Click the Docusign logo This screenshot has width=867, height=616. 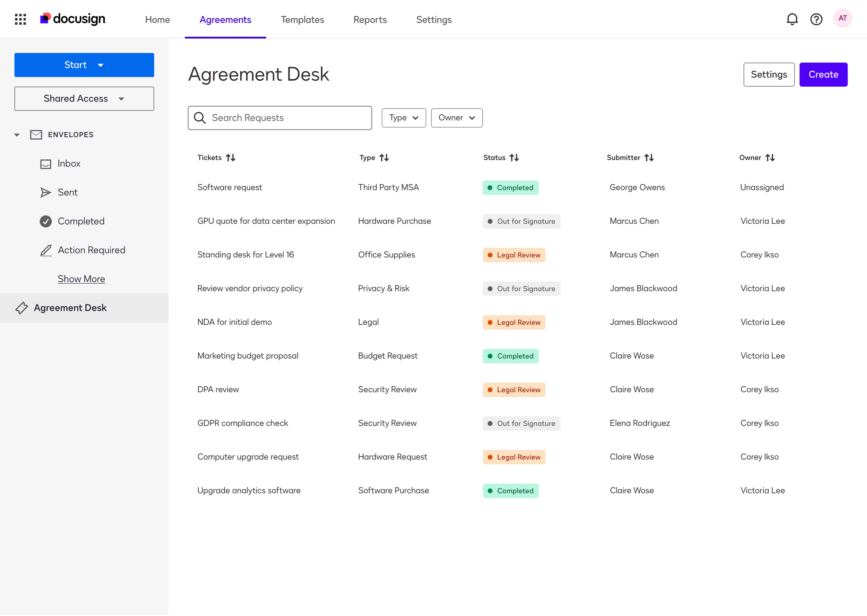click(73, 19)
